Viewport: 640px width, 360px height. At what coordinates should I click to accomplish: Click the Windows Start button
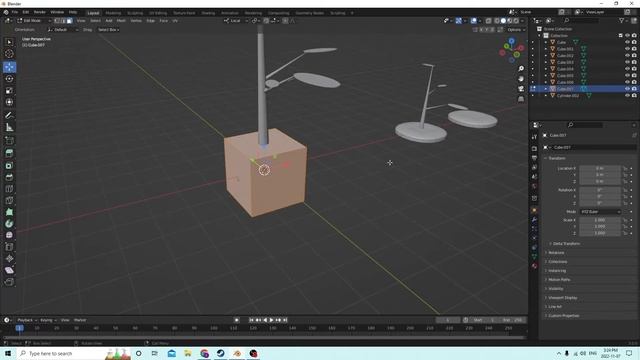[x=8, y=353]
